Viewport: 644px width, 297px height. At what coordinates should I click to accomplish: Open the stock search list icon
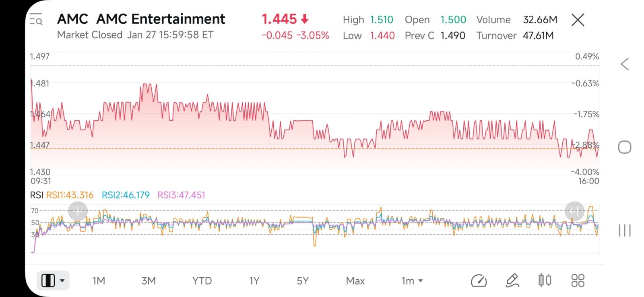coord(36,19)
